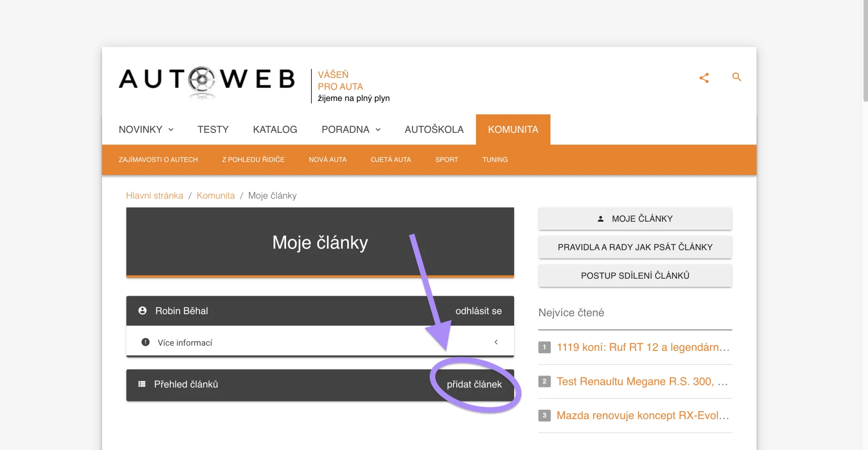Viewport: 868px width, 450px height.
Task: Click the share icon in header
Action: pyautogui.click(x=704, y=78)
